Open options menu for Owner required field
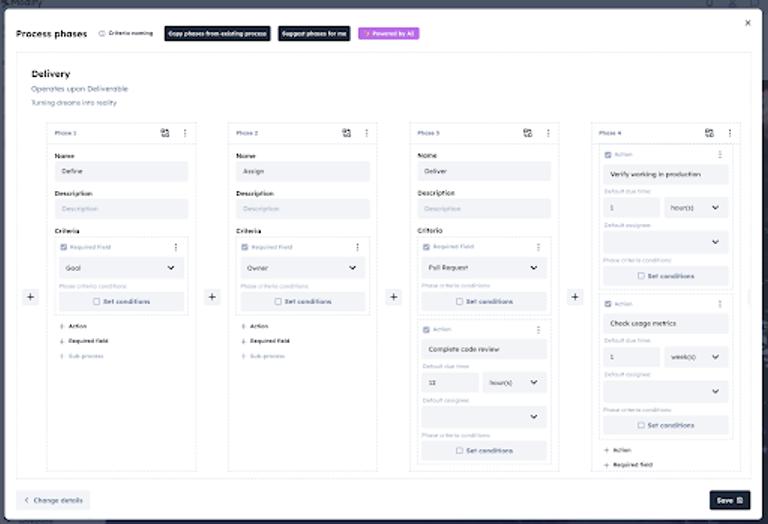The image size is (768, 524). tap(357, 247)
